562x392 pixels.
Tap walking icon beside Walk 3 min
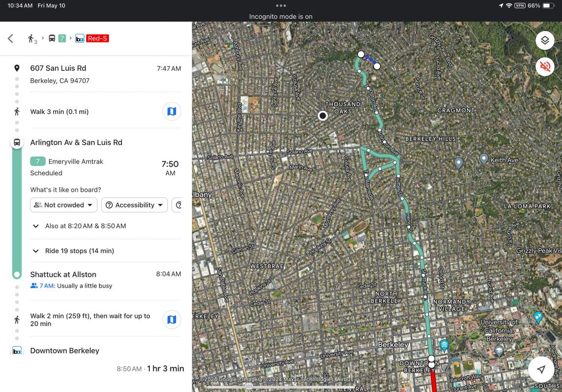[17, 112]
